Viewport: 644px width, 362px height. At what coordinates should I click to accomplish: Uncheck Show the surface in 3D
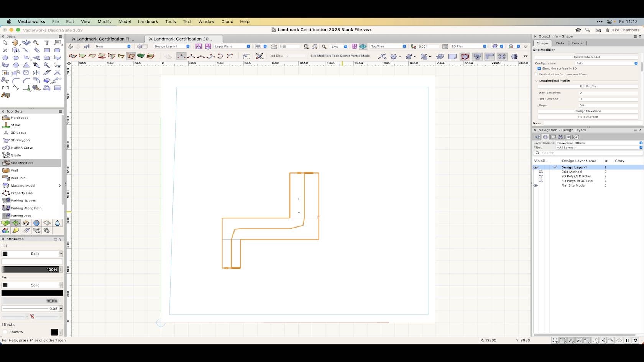point(539,68)
